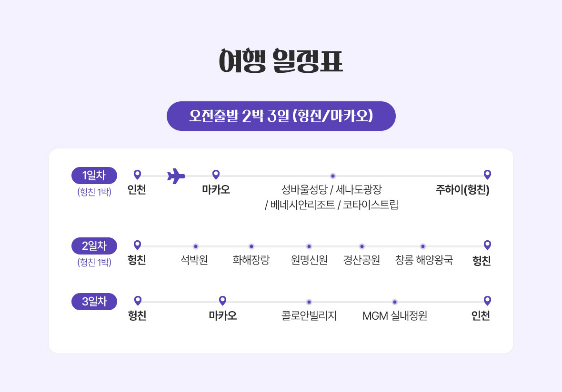Click the timeline dot above MGM 실내정원
Screen dimensions: 562x392
(395, 302)
